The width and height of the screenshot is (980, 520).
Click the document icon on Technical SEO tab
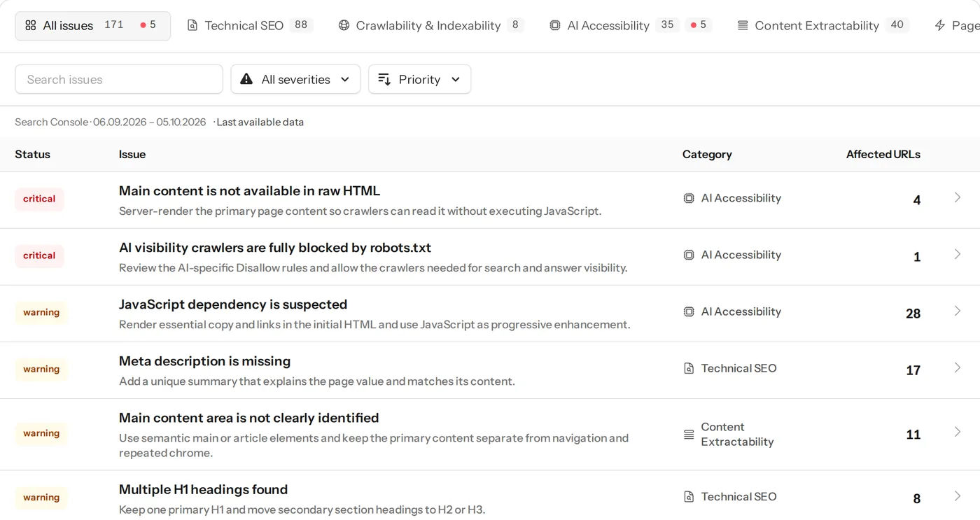[192, 26]
